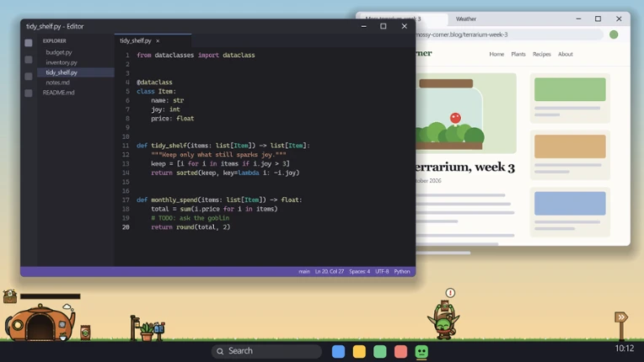The height and width of the screenshot is (362, 644).
Task: Click the taskbar Search box
Action: [266, 351]
